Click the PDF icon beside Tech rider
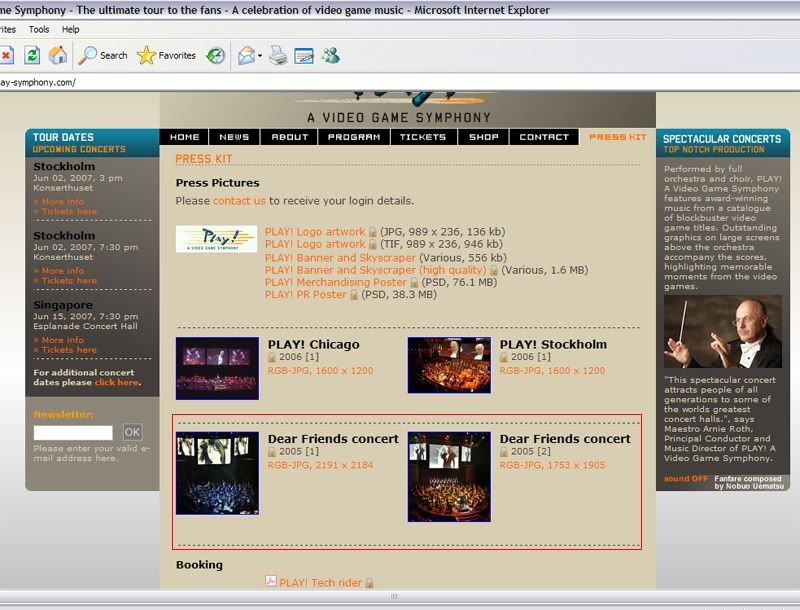The image size is (800, 610). click(x=271, y=581)
